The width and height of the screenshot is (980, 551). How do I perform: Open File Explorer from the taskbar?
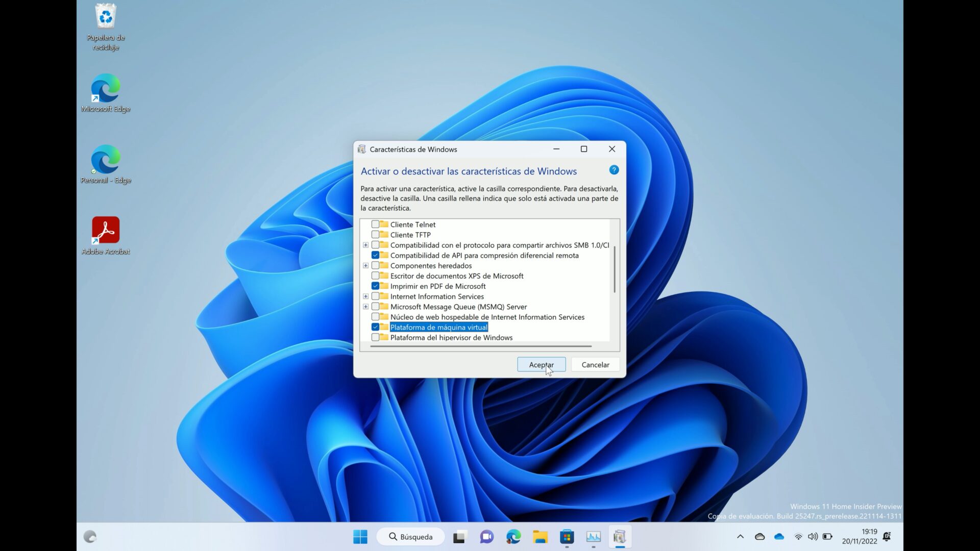(x=541, y=537)
